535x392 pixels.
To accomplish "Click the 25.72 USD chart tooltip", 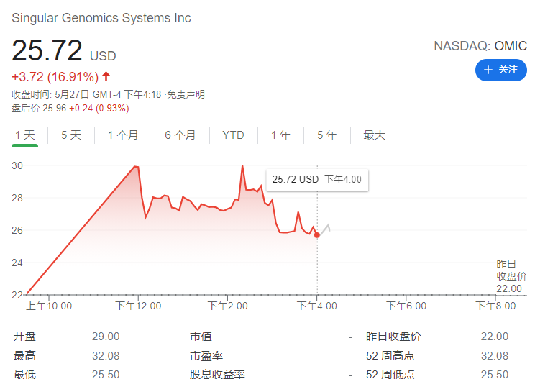I will [317, 180].
